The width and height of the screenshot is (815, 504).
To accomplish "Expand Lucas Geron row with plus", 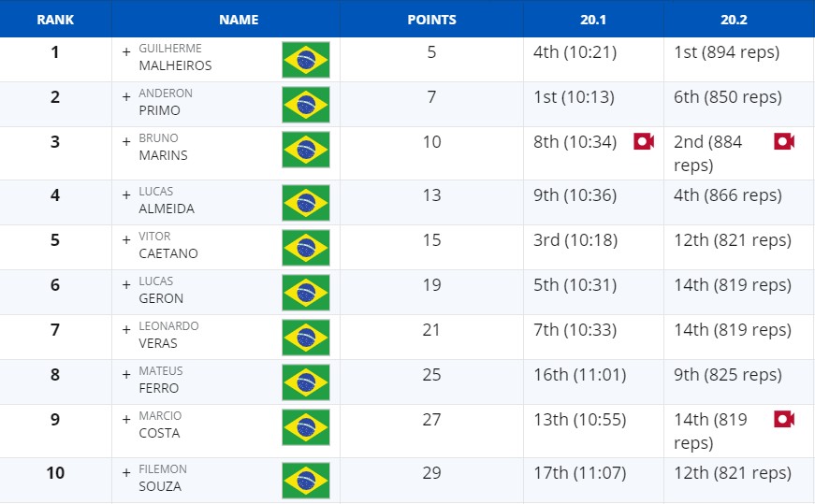I will click(x=126, y=285).
